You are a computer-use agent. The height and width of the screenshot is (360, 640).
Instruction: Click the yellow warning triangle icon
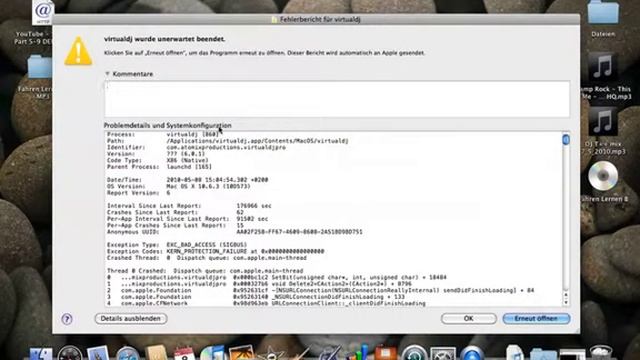[78, 51]
